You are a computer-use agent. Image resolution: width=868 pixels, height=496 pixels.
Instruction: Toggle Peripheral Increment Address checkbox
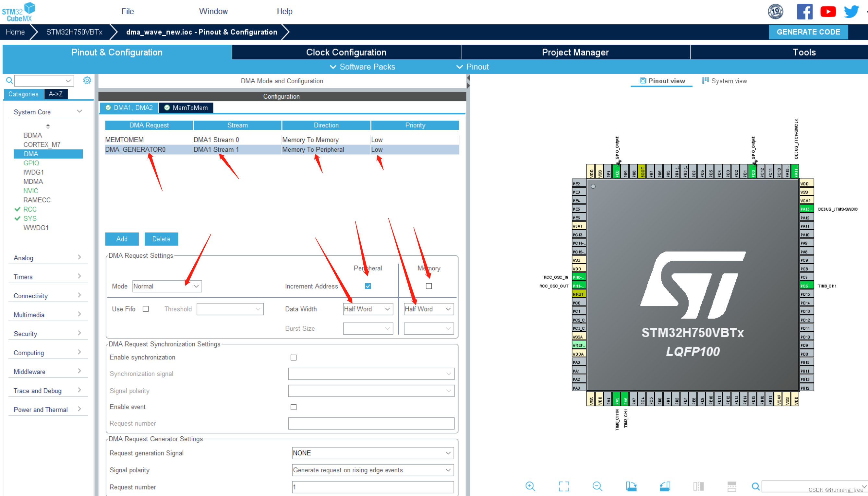[368, 286]
